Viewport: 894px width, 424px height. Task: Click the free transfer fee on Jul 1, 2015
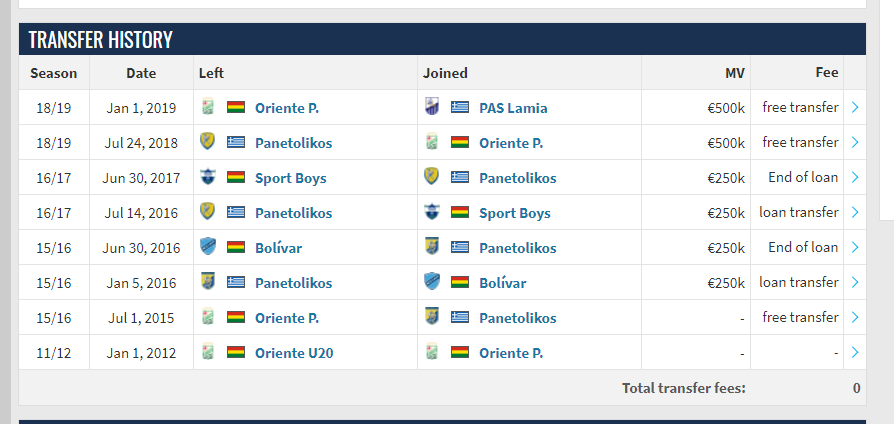click(800, 318)
